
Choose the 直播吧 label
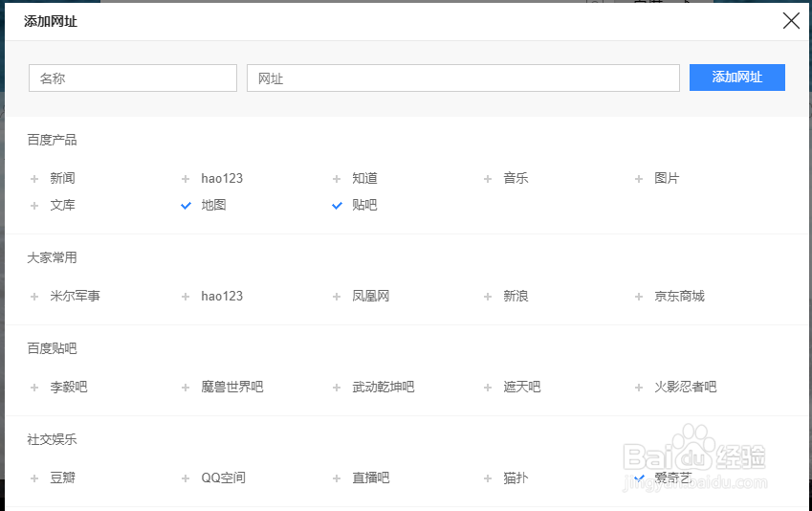pos(371,478)
